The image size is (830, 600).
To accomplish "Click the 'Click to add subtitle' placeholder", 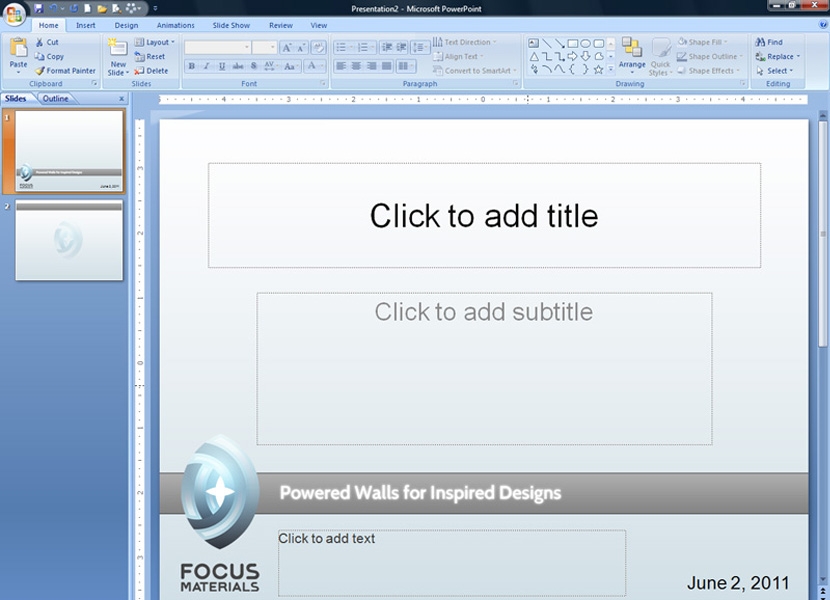I will (484, 369).
